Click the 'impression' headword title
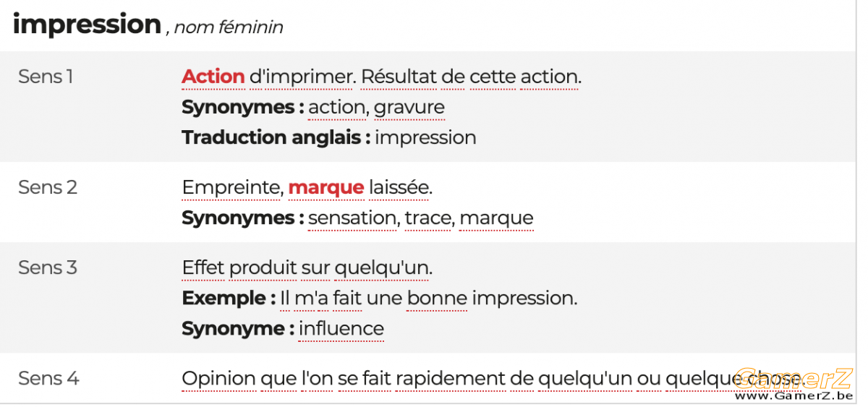Image resolution: width=868 pixels, height=407 pixels. [87, 25]
